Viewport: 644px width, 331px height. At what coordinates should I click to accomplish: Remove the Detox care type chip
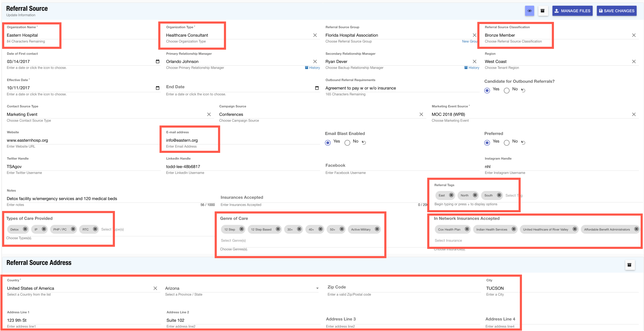[x=25, y=229]
